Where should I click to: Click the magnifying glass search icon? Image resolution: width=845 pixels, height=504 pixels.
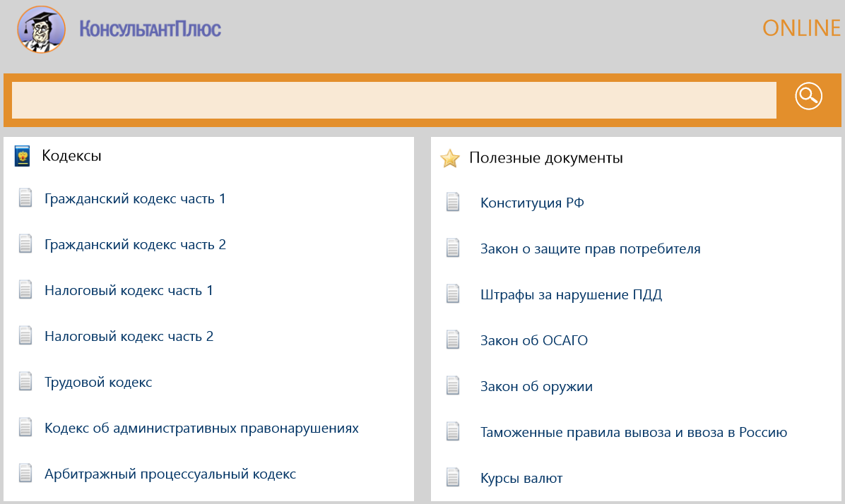coord(808,96)
